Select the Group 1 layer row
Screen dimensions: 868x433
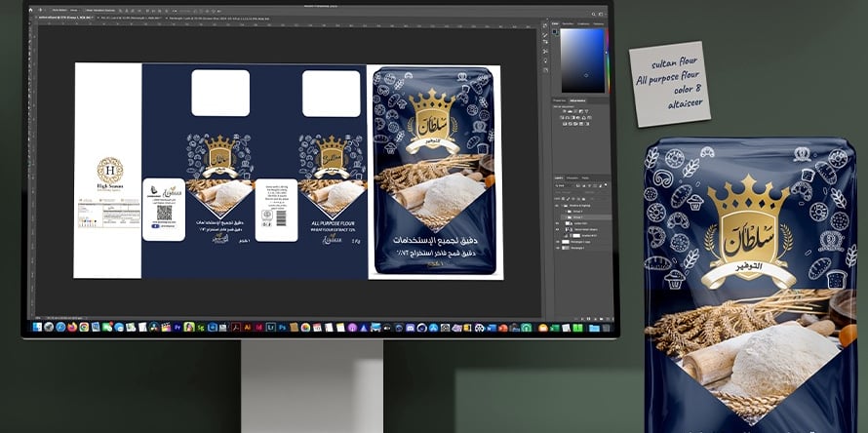point(586,217)
